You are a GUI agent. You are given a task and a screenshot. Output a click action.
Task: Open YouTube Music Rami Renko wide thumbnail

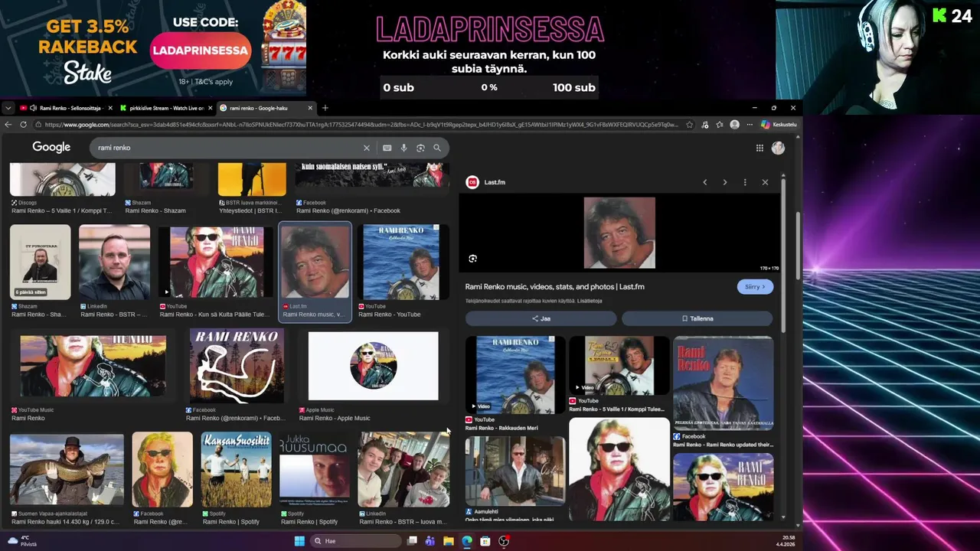93,366
